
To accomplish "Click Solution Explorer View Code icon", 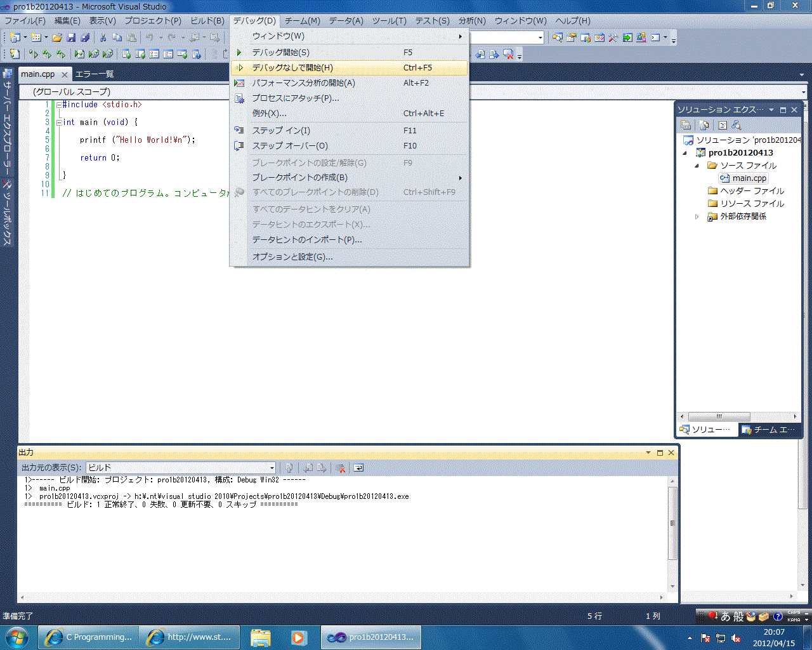I will tap(722, 125).
